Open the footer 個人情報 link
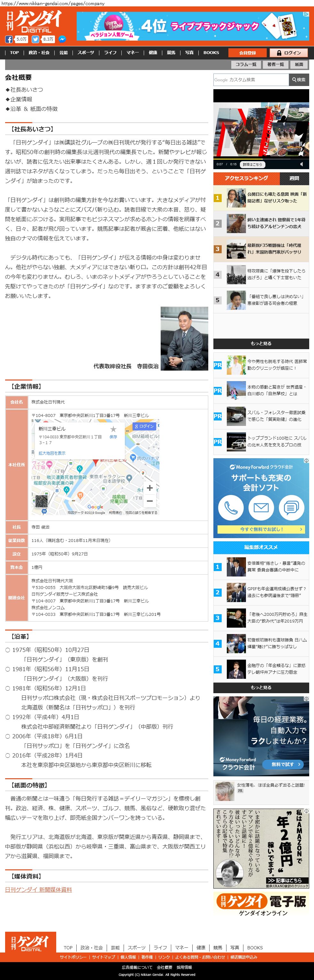 [x=128, y=957]
